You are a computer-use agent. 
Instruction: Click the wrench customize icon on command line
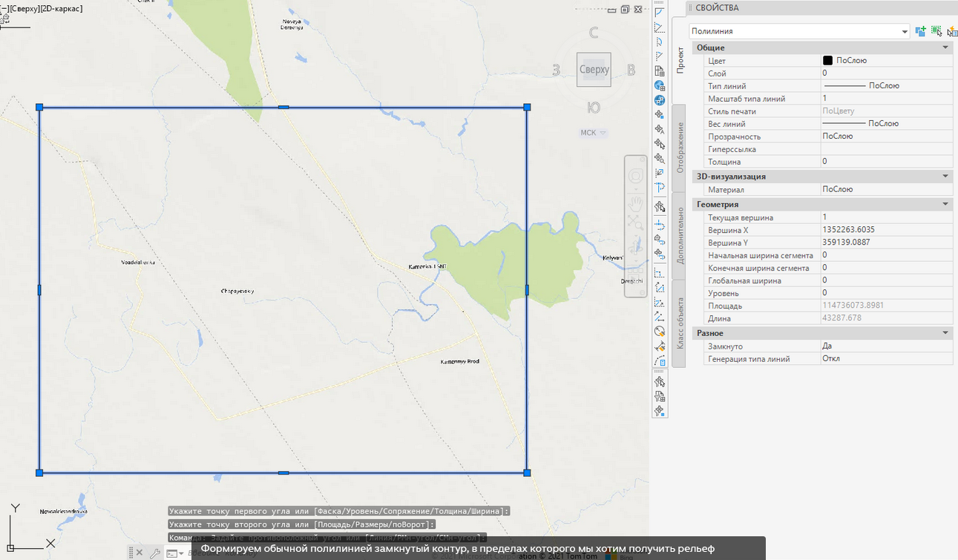coord(154,553)
